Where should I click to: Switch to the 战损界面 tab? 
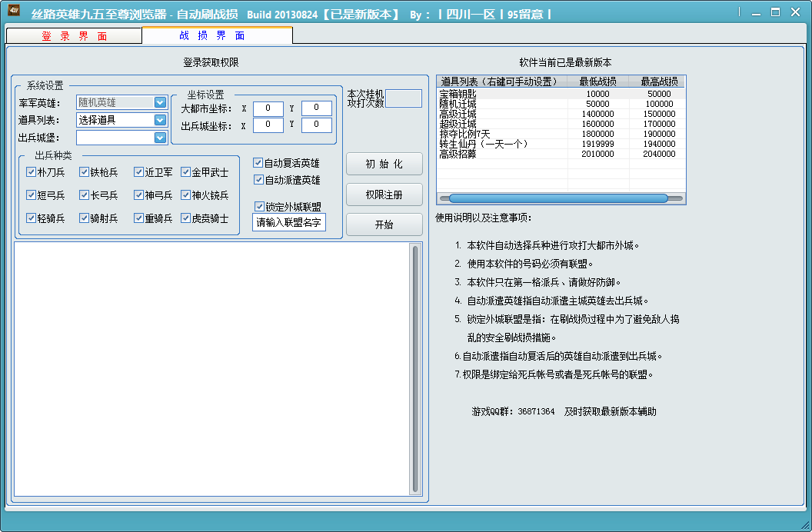[217, 35]
